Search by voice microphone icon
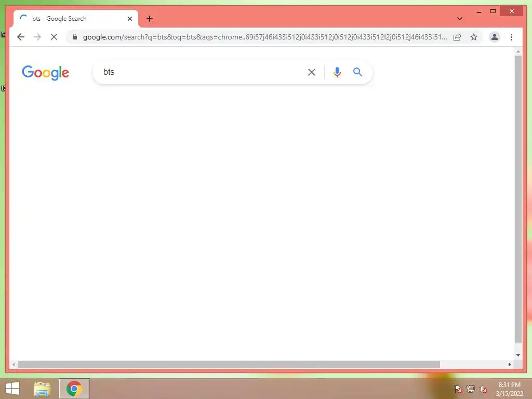Viewport: 532px width, 399px height. [337, 72]
